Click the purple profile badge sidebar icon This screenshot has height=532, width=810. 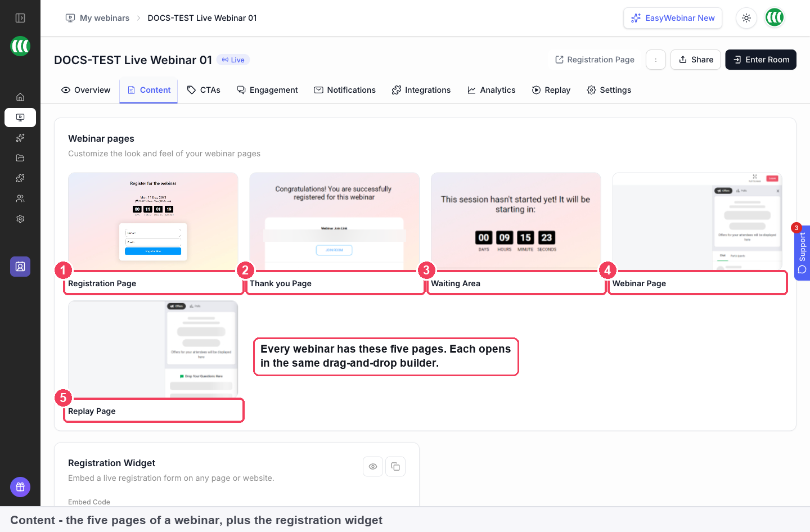point(20,267)
